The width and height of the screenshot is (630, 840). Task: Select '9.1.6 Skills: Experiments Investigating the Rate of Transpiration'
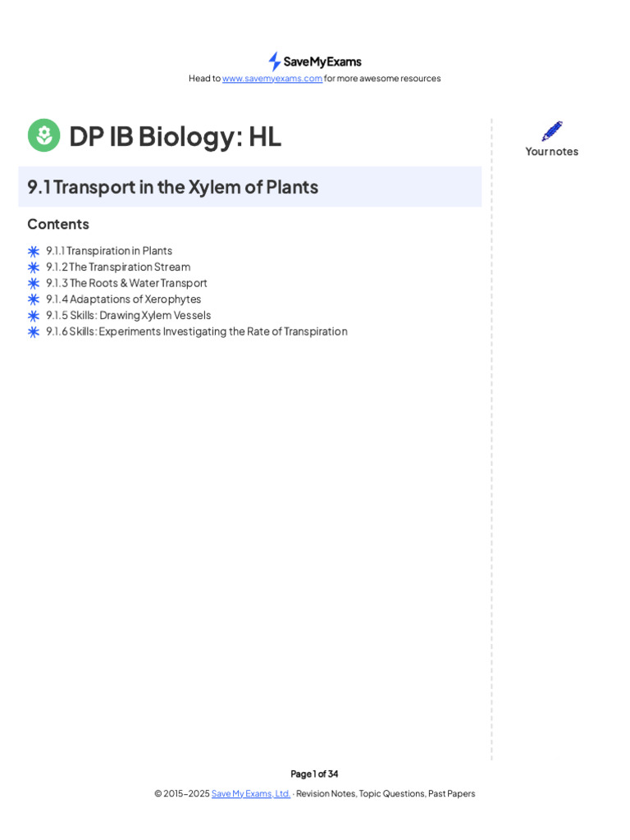coord(197,331)
